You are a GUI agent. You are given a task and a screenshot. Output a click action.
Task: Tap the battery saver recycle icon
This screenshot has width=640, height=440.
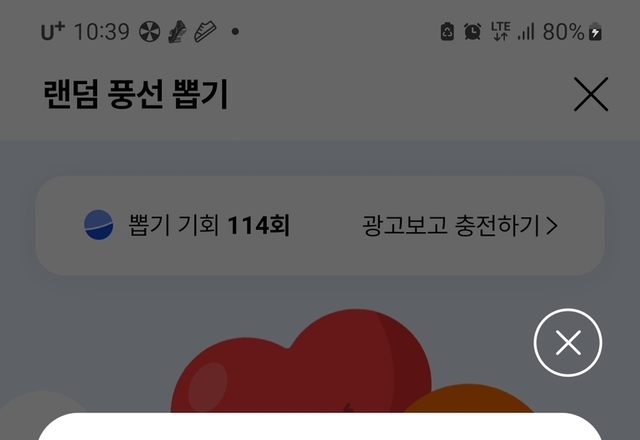pos(447,31)
